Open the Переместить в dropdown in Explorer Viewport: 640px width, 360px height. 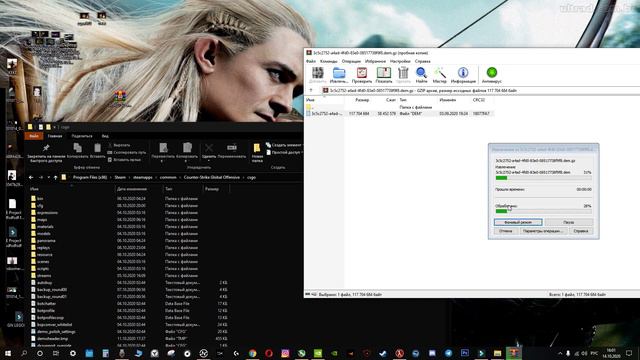pos(163,152)
